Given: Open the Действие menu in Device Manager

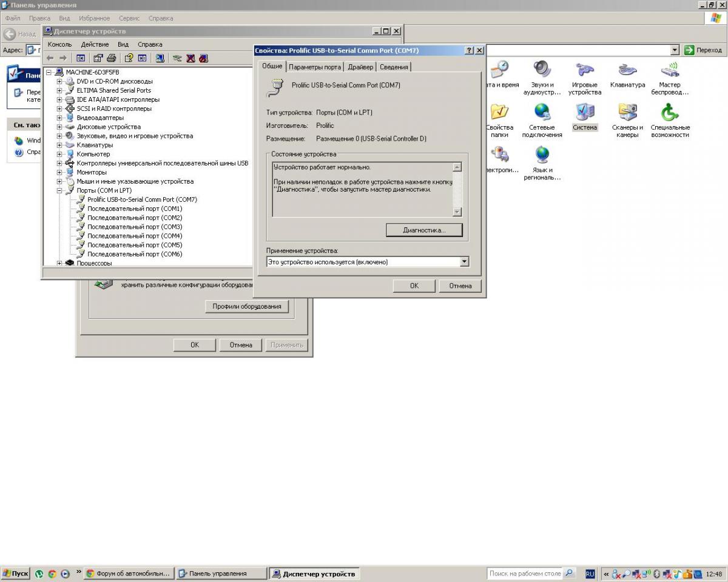Looking at the screenshot, I should click(x=95, y=44).
